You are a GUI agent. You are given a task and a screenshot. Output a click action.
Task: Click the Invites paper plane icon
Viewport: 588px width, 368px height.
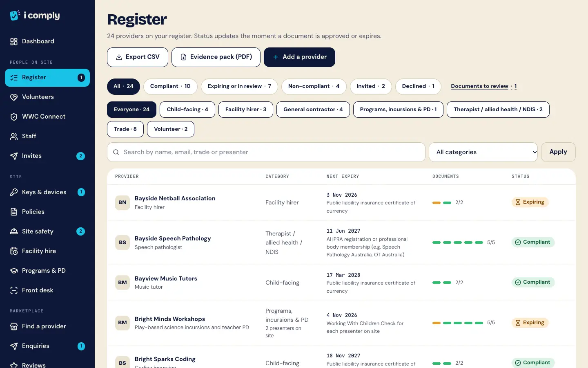click(14, 156)
